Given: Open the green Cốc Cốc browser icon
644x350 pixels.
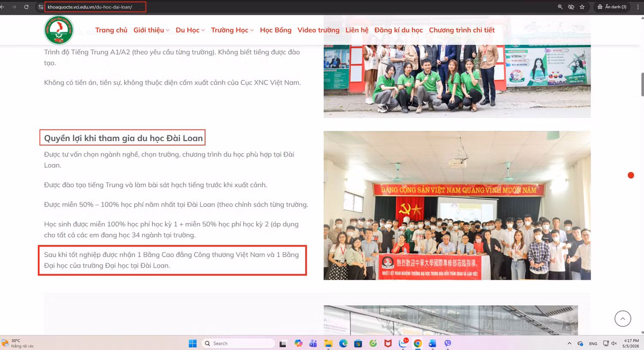Looking at the screenshot, I should (x=373, y=343).
